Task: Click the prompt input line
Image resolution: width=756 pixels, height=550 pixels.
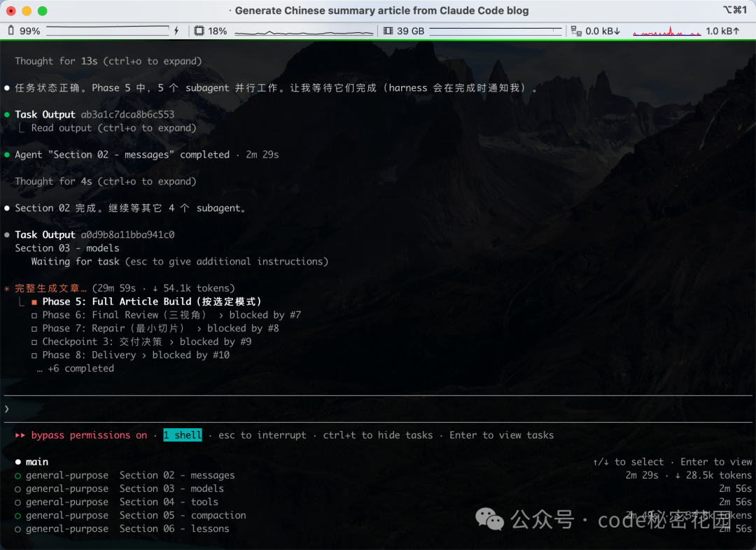Action: (378, 409)
